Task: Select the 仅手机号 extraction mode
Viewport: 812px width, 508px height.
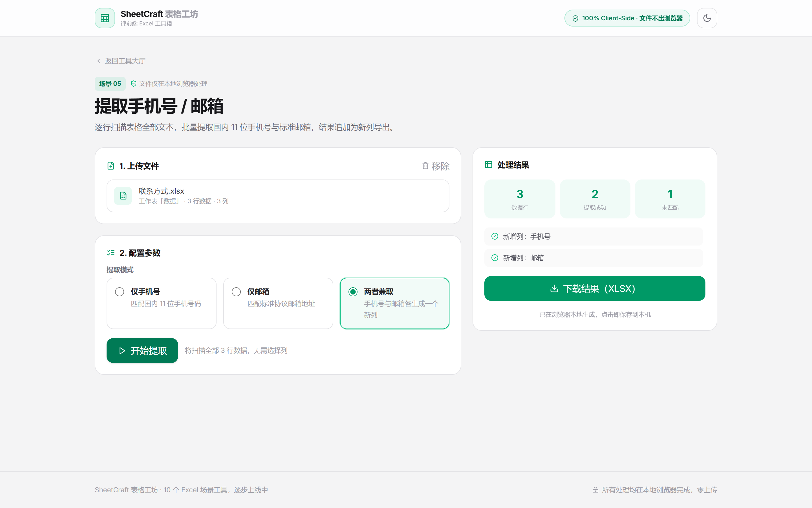Action: (x=161, y=303)
